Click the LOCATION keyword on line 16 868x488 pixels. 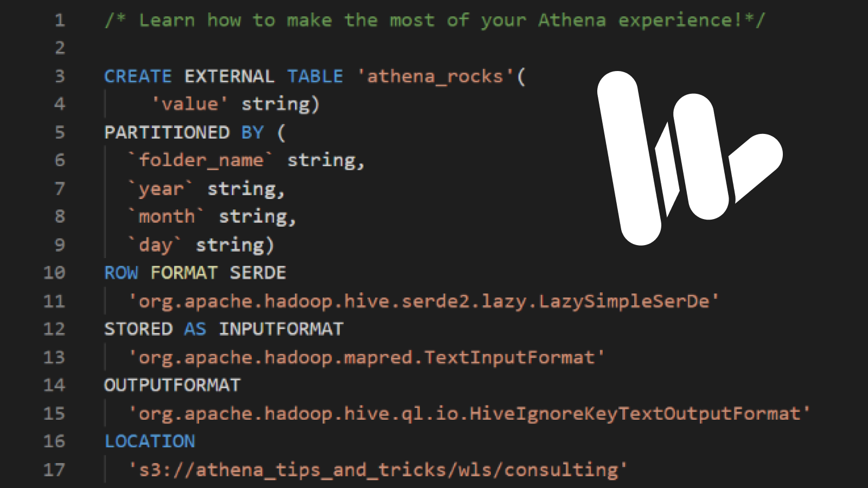point(150,442)
